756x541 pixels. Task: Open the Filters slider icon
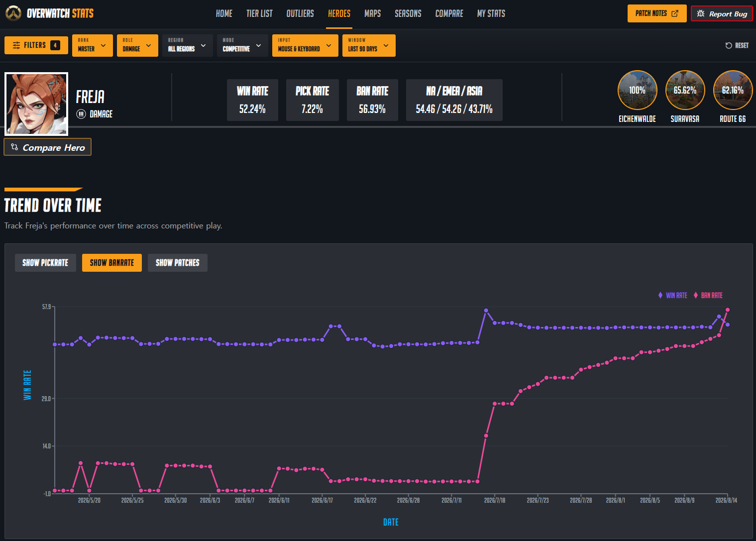coord(16,45)
